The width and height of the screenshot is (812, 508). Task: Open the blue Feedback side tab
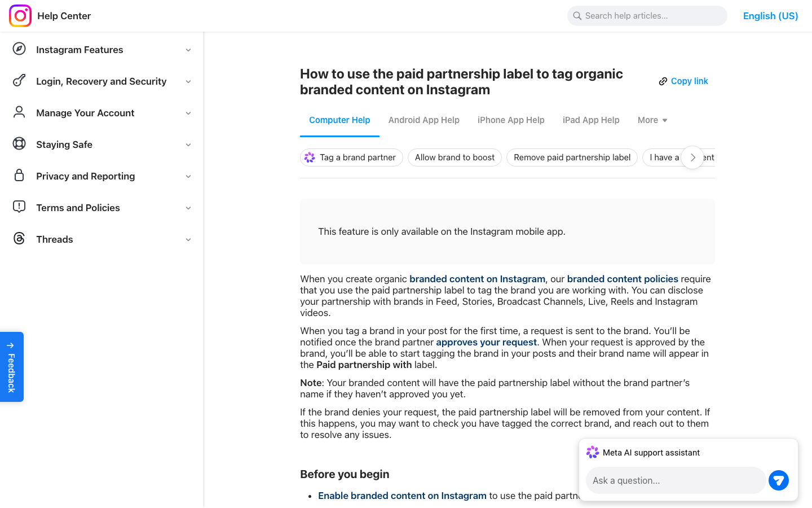(x=12, y=367)
